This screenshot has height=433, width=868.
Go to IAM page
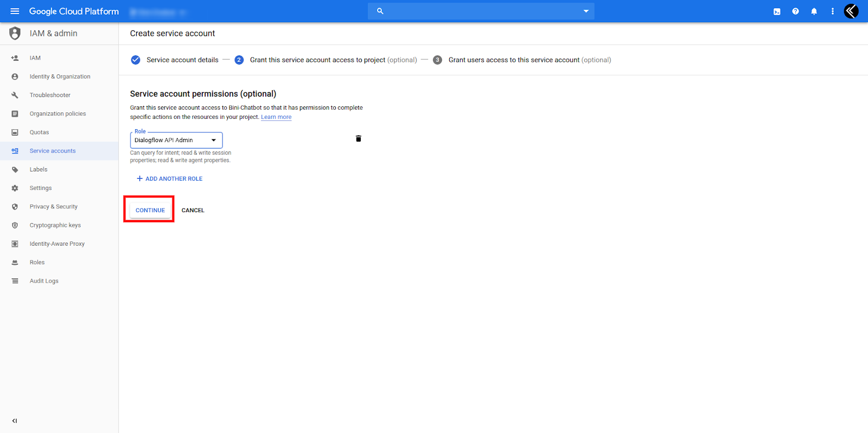click(35, 58)
